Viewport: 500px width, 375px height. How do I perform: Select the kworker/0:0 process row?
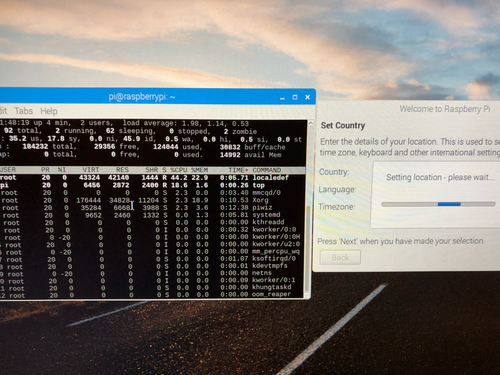pos(153,230)
